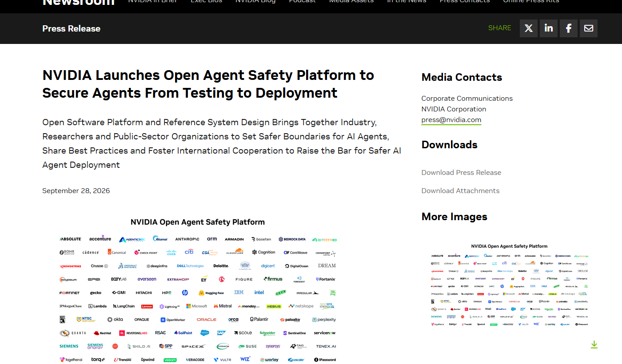
Task: Open the Online Press Kits navigation item
Action: click(531, 1)
